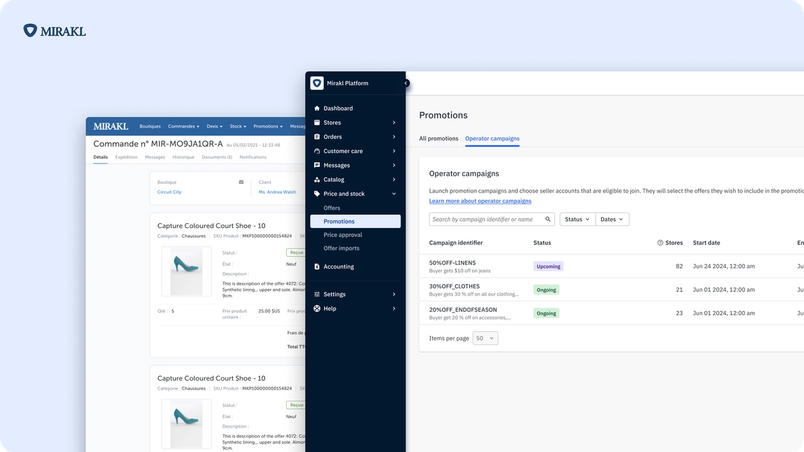Click the Status column header
Image resolution: width=804 pixels, height=452 pixels.
[542, 243]
